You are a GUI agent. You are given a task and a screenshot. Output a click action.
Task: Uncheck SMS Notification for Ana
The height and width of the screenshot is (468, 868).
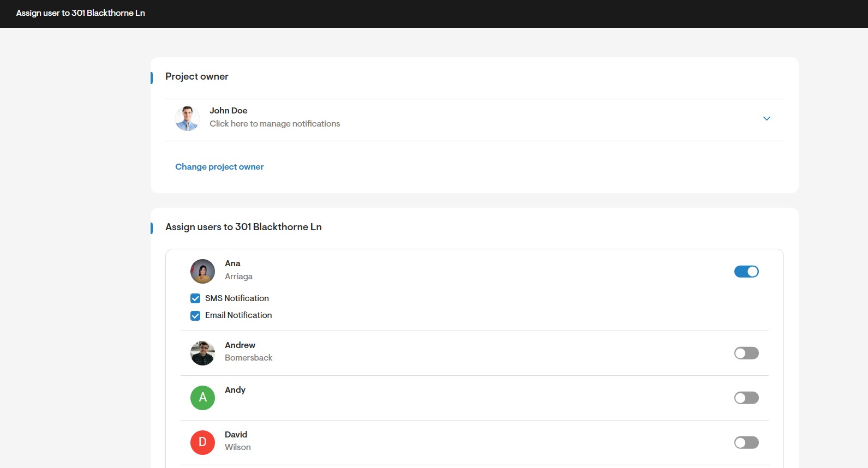coord(195,298)
